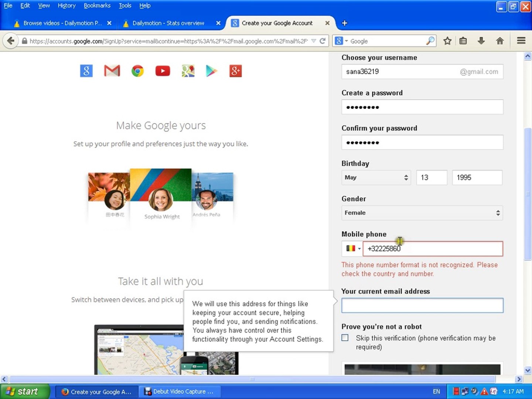The height and width of the screenshot is (399, 532).
Task: Show bookmarks list icon in toolbar
Action: [x=463, y=41]
